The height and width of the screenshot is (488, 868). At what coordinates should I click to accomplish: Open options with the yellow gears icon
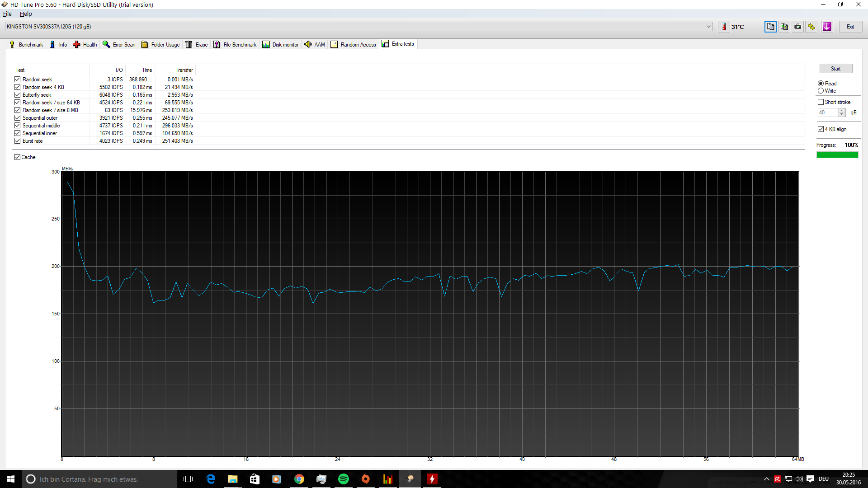click(x=811, y=27)
